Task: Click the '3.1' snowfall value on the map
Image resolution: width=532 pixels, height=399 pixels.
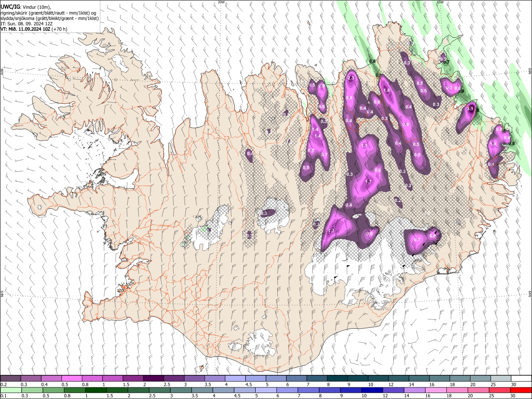Action: point(470,108)
